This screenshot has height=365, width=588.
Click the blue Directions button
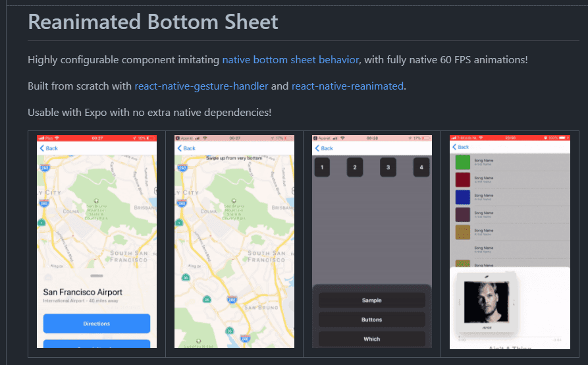(x=97, y=323)
